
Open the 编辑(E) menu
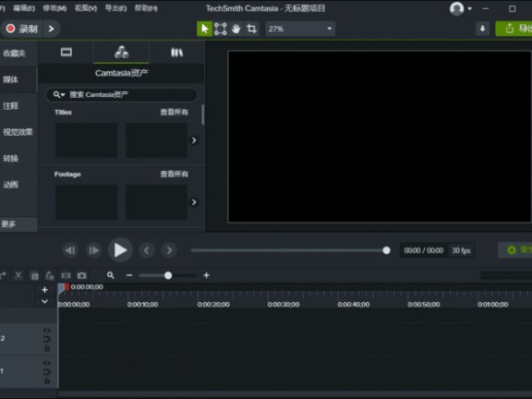click(x=24, y=8)
